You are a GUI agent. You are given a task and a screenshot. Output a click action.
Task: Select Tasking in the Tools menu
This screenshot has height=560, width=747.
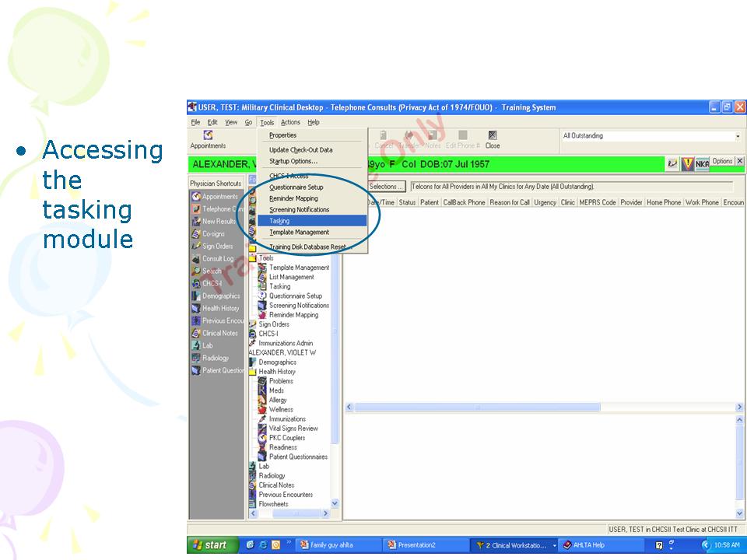click(x=279, y=221)
